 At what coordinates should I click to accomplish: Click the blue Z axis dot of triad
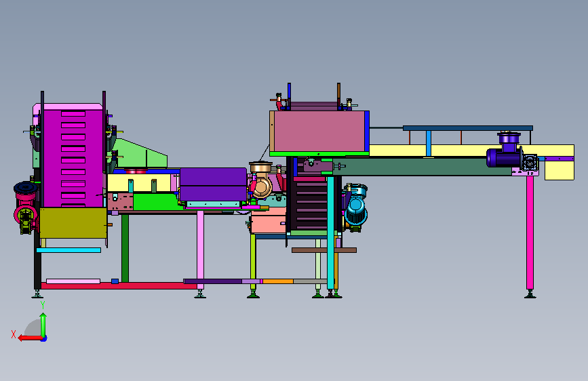(44, 339)
